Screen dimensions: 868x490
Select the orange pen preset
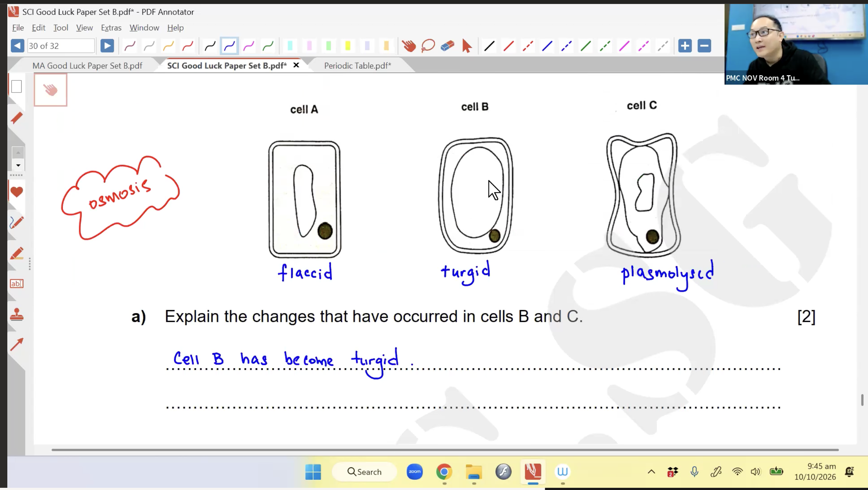(169, 46)
